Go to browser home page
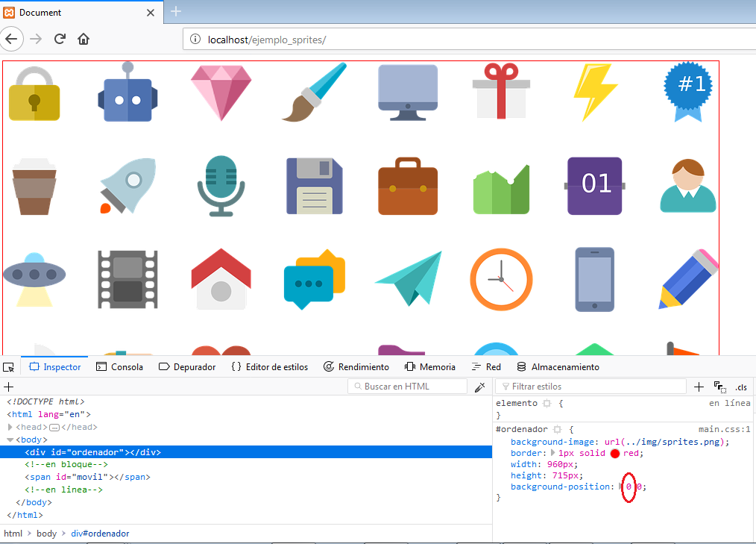 click(x=84, y=39)
